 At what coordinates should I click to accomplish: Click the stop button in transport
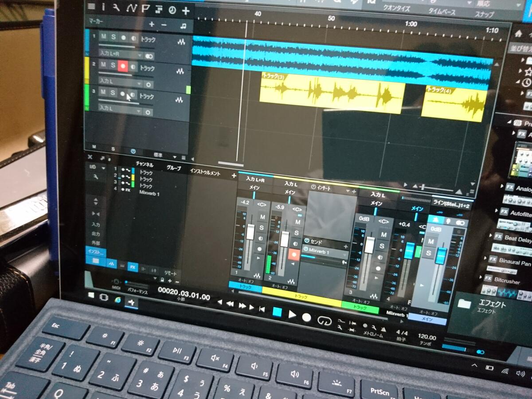click(x=277, y=312)
